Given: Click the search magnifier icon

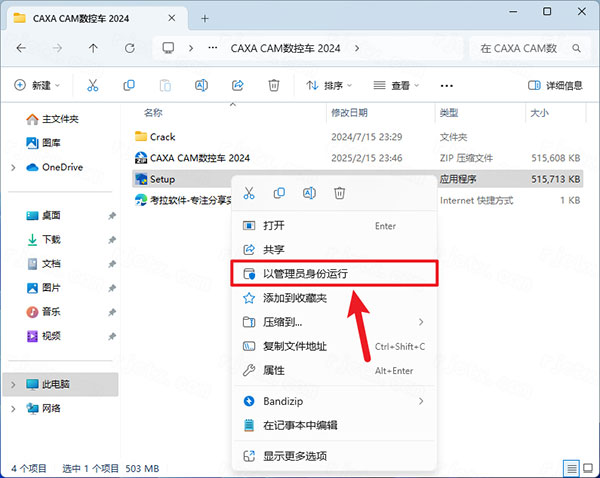Looking at the screenshot, I should [x=576, y=48].
